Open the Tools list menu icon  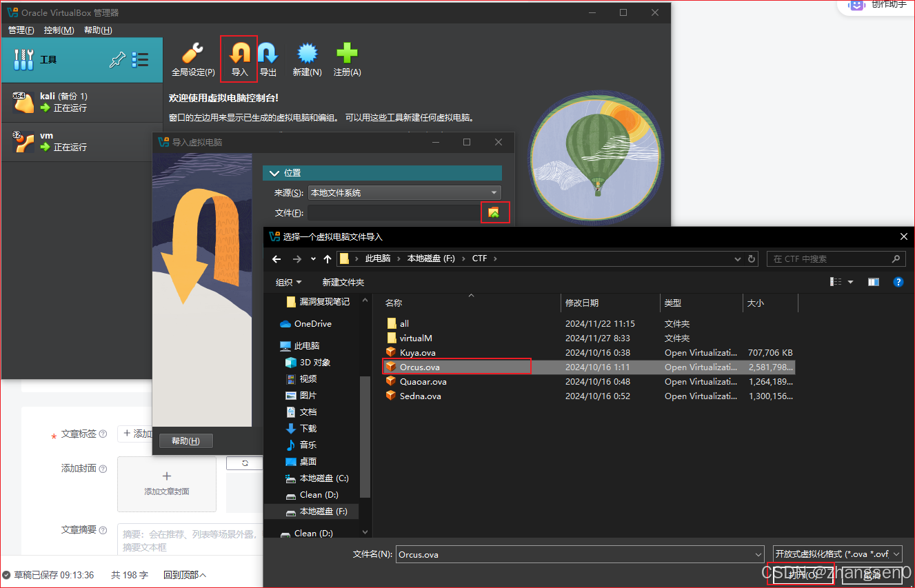coord(140,60)
